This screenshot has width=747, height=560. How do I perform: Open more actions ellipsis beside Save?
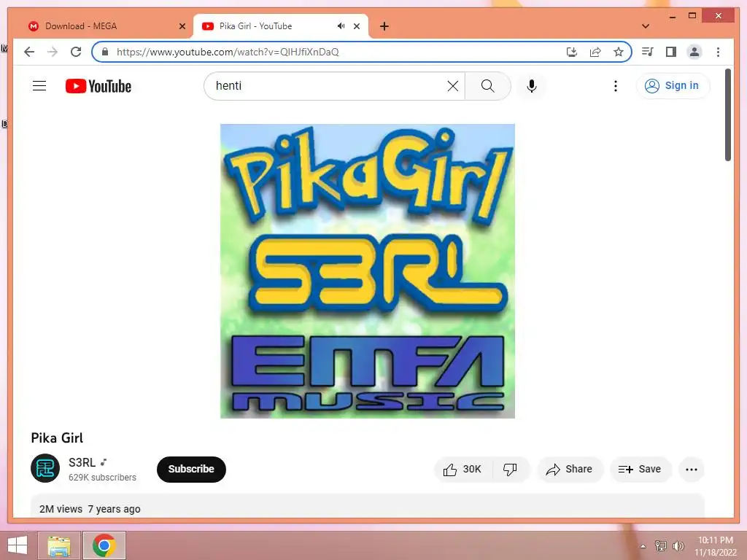692,470
